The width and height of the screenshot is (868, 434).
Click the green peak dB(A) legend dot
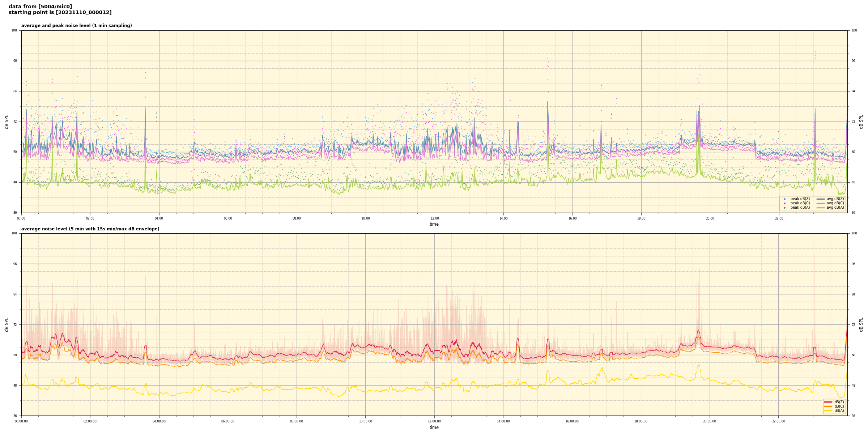click(x=784, y=208)
